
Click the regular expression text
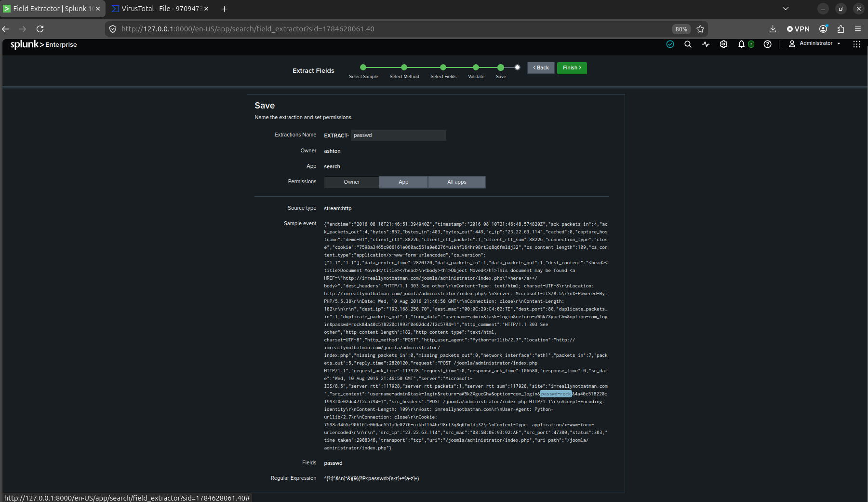point(372,479)
